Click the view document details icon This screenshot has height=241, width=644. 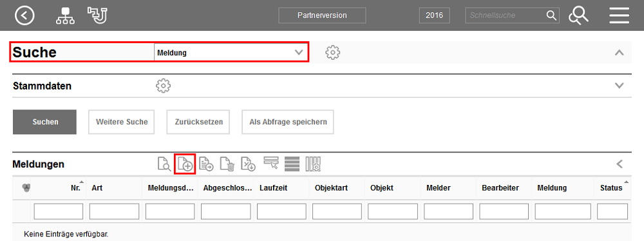164,164
